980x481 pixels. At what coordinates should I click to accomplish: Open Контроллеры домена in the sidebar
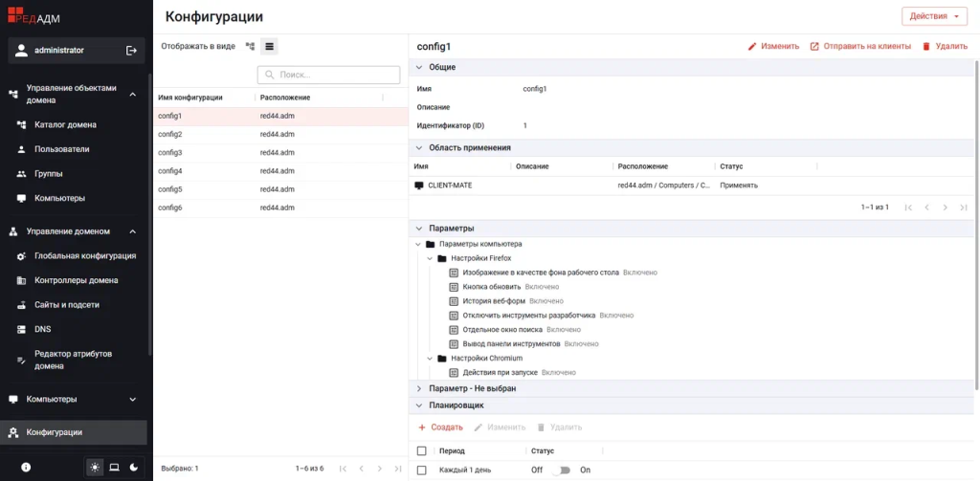point(76,280)
